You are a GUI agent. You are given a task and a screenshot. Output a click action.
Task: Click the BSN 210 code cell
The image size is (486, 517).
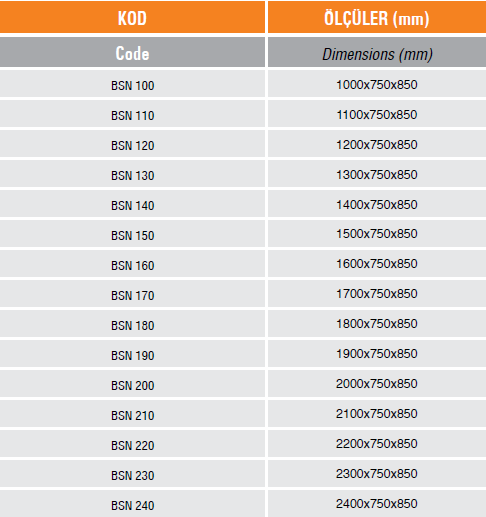132,413
